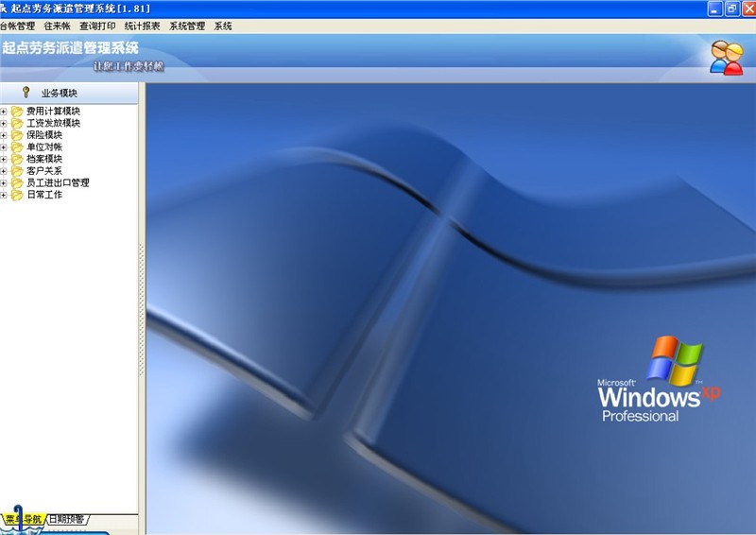Screen dimensions: 756x535
Task: Click the folder icon beside 费用计算模块
Action: pyautogui.click(x=17, y=112)
